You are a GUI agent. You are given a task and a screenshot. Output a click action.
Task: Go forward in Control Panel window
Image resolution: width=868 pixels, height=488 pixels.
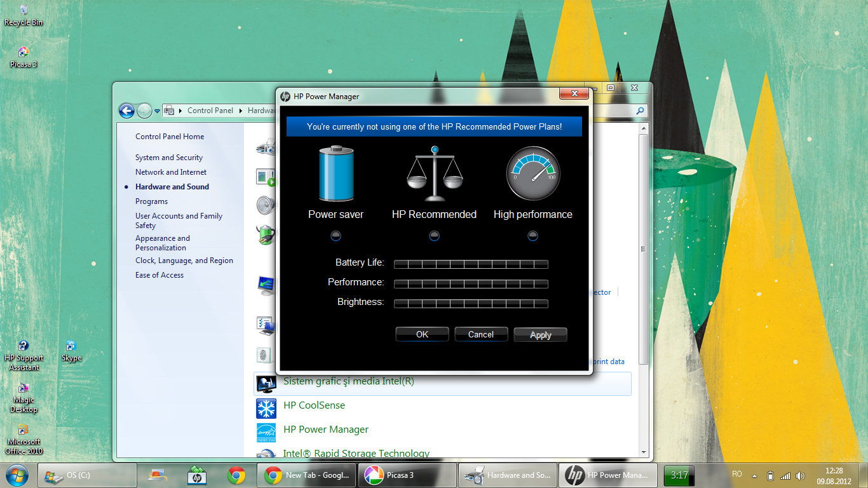click(x=144, y=111)
